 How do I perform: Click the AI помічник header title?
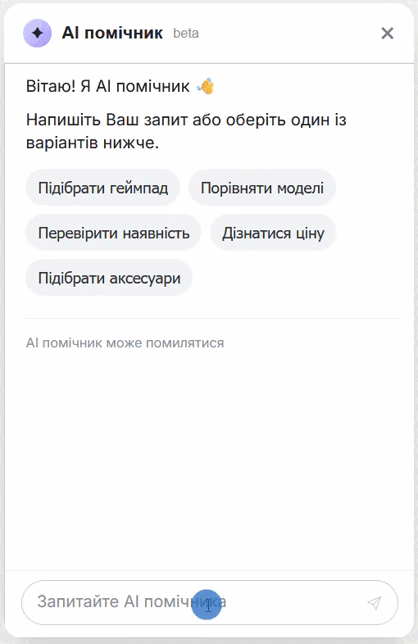pyautogui.click(x=112, y=33)
